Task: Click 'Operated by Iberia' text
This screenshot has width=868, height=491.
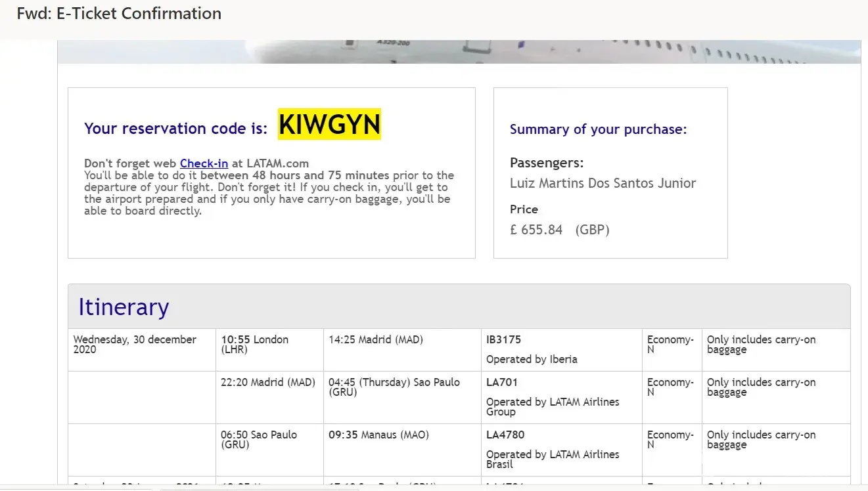Action: (532, 359)
